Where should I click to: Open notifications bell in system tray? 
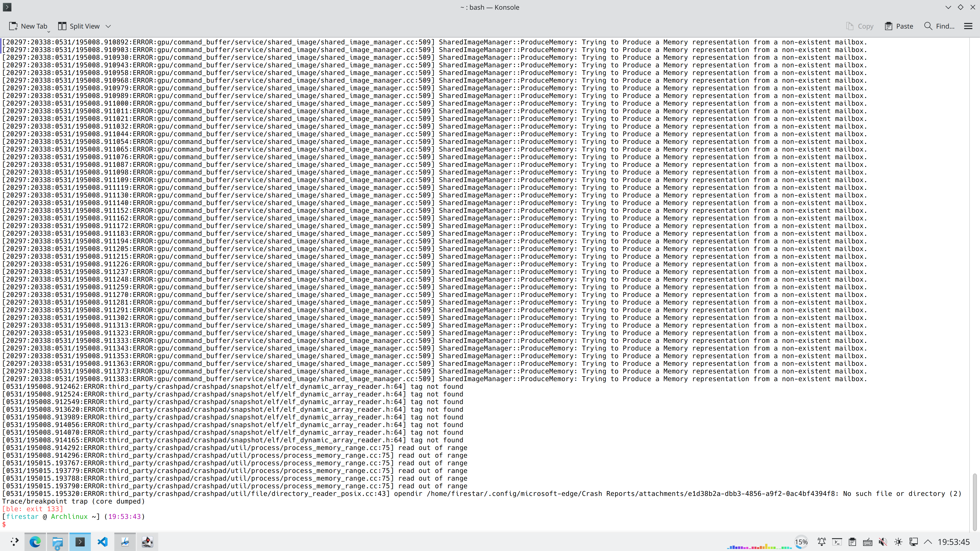822,542
